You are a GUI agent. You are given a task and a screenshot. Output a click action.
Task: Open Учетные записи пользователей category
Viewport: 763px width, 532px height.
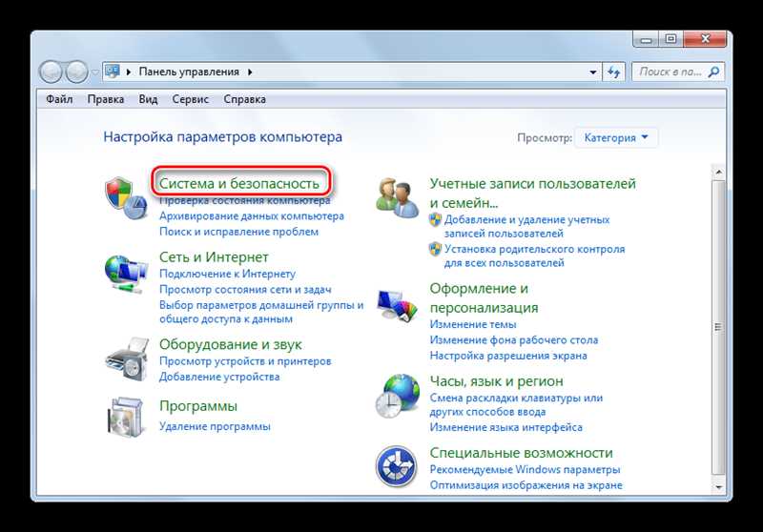(533, 193)
